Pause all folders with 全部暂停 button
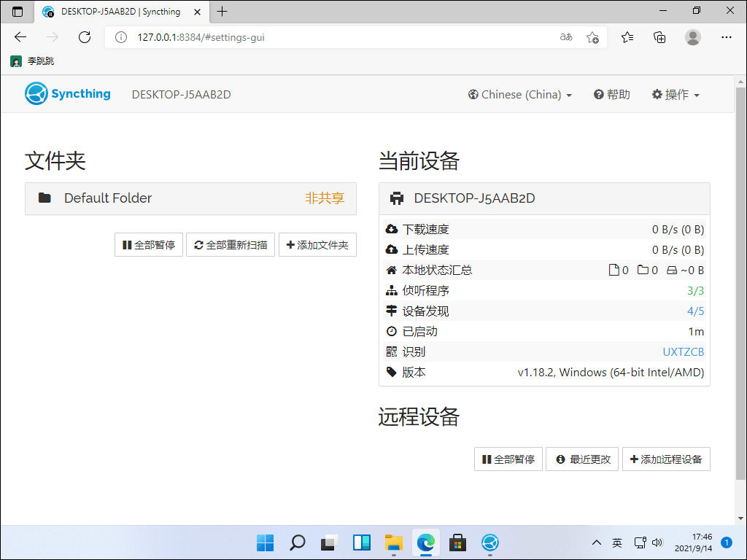The image size is (747, 560). click(x=149, y=245)
